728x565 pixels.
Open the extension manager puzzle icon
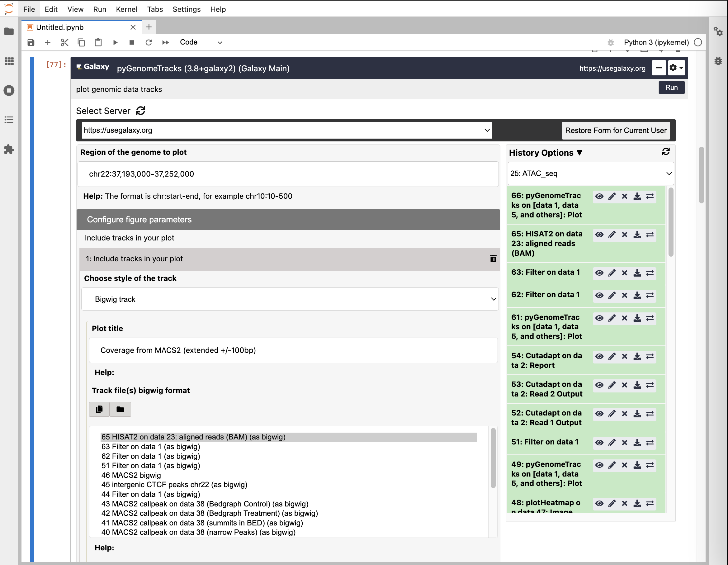point(9,149)
